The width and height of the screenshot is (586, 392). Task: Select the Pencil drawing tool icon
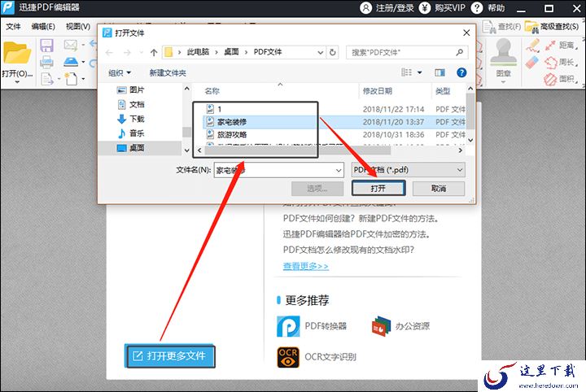(532, 46)
